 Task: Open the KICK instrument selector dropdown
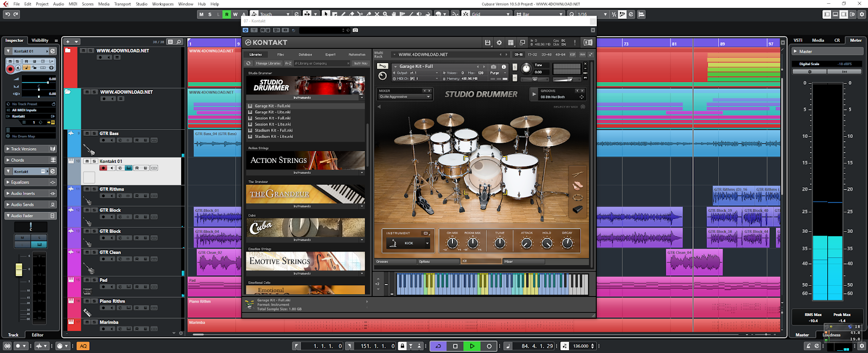[x=408, y=243]
